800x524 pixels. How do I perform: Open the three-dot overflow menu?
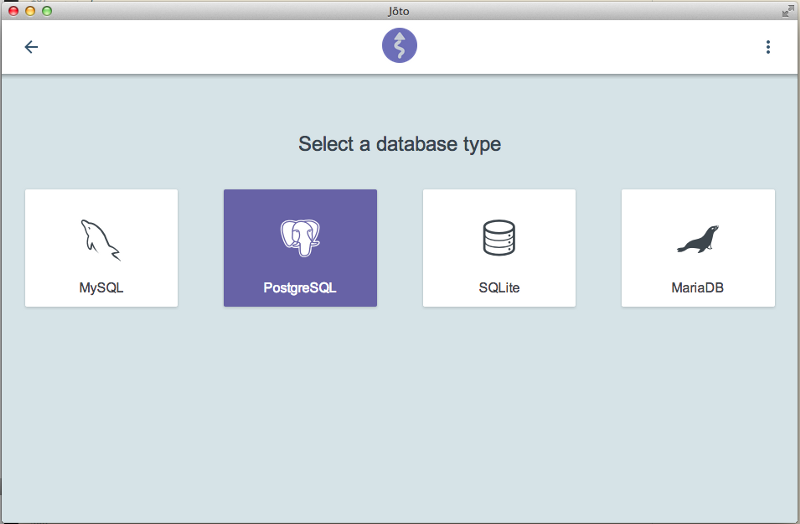pyautogui.click(x=767, y=47)
